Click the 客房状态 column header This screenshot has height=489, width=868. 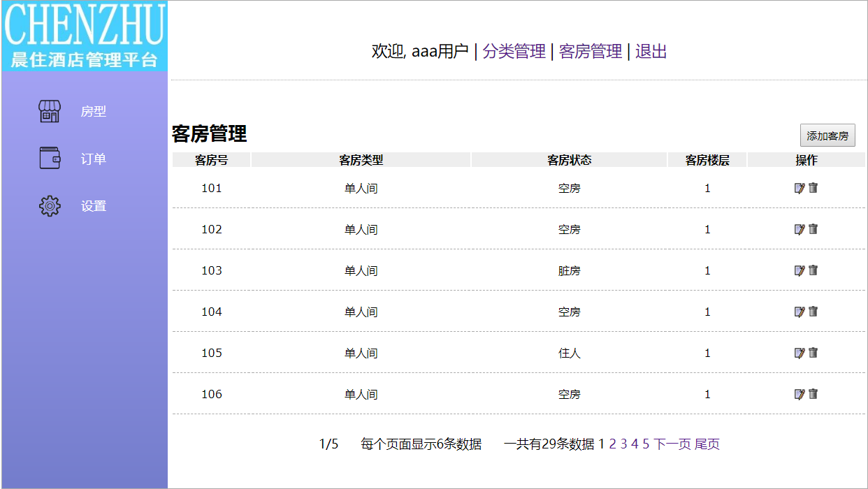[x=570, y=160]
